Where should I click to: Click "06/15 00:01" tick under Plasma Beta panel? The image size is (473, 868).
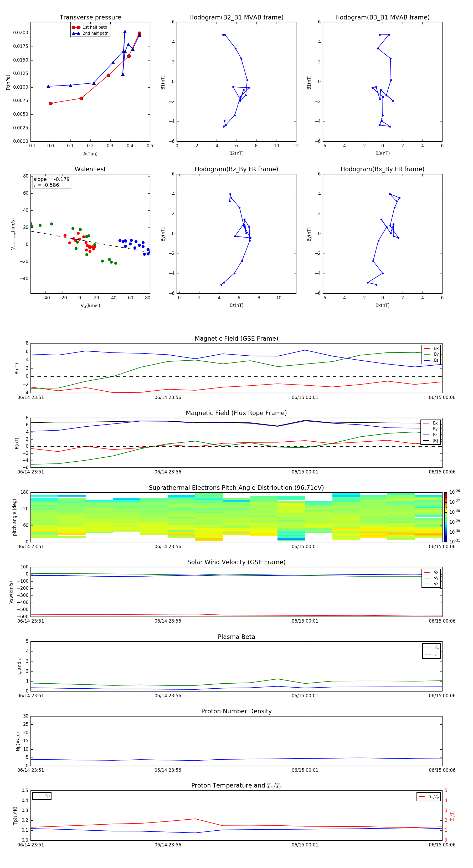(x=305, y=696)
